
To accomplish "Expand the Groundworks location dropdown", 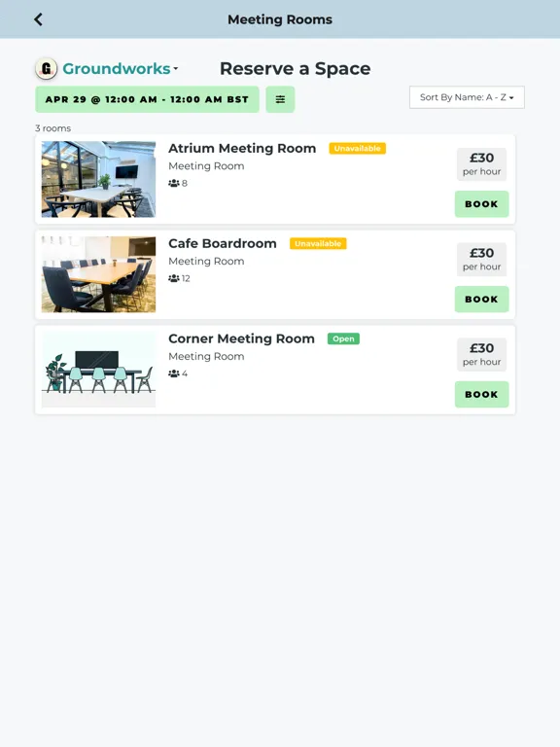I will click(120, 69).
